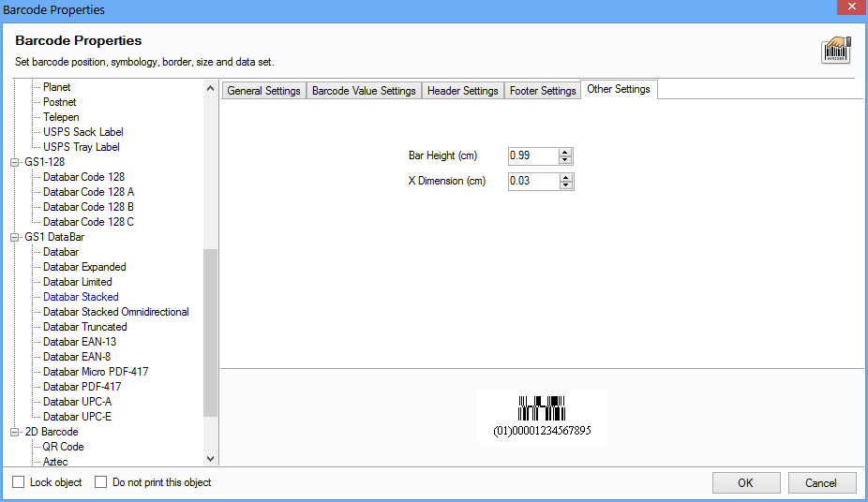Viewport: 868px width, 502px height.
Task: Select Databar UPC-E
Action: (77, 416)
